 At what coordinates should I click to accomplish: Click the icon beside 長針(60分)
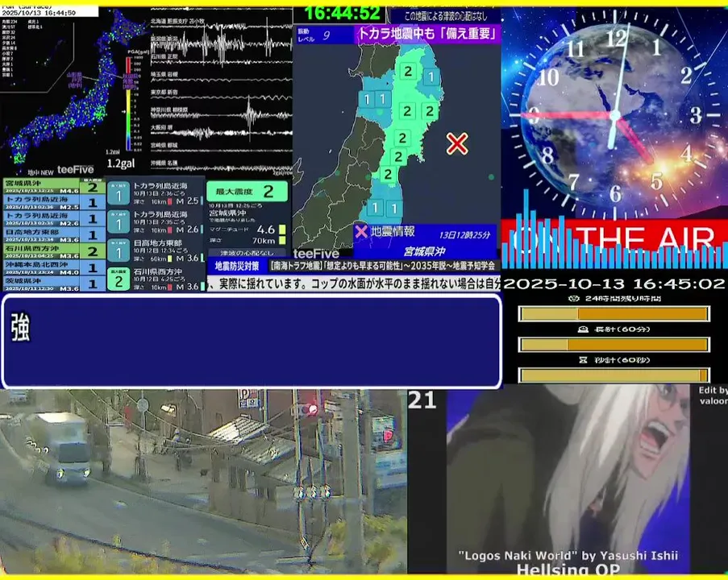583,329
